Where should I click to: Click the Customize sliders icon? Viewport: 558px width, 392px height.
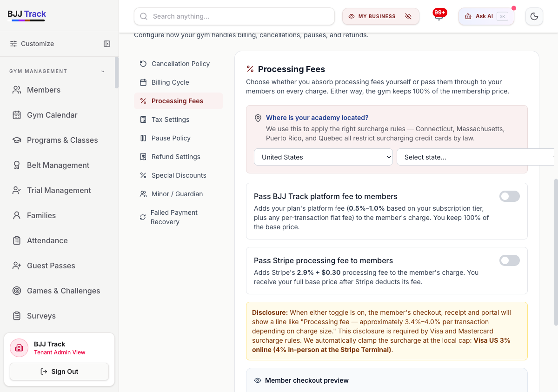coord(13,44)
